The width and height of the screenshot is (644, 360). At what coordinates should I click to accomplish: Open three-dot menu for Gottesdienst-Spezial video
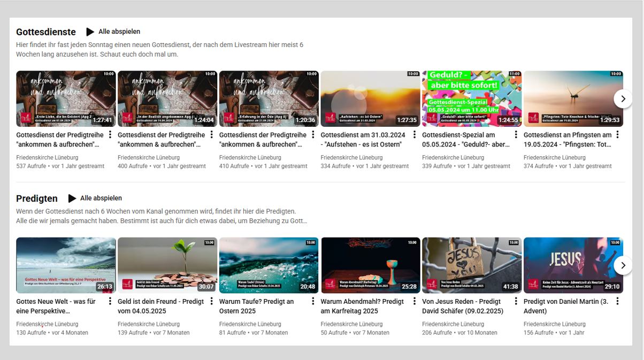(x=516, y=135)
